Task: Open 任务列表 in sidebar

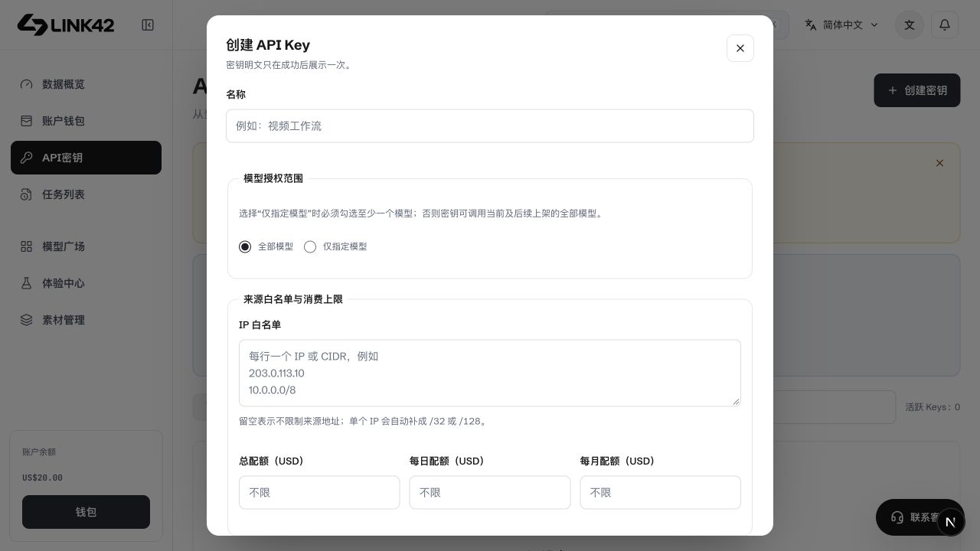Action: pyautogui.click(x=86, y=194)
